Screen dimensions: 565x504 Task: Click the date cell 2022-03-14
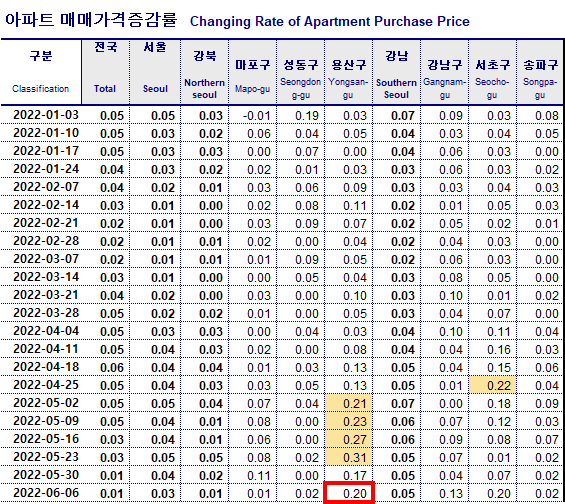46,277
